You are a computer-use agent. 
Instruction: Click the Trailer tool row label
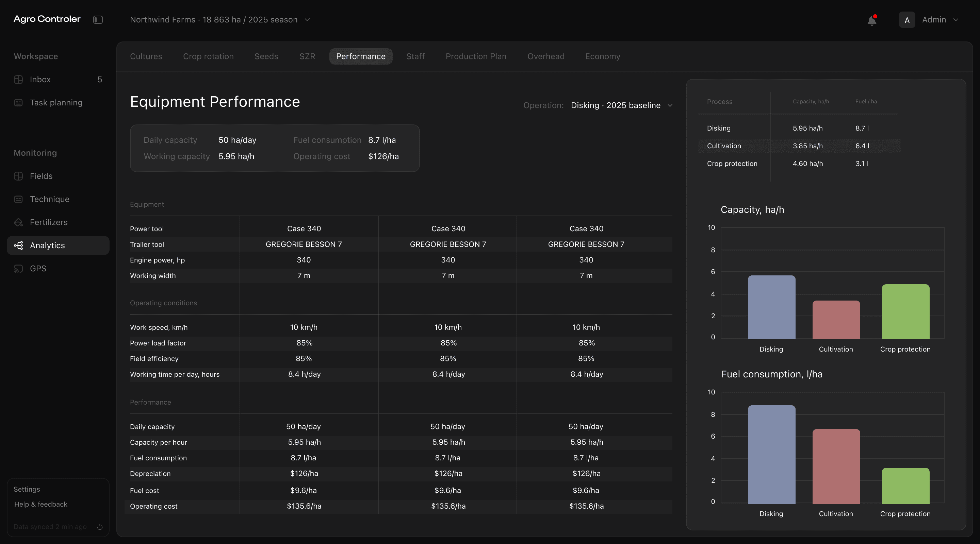[147, 244]
